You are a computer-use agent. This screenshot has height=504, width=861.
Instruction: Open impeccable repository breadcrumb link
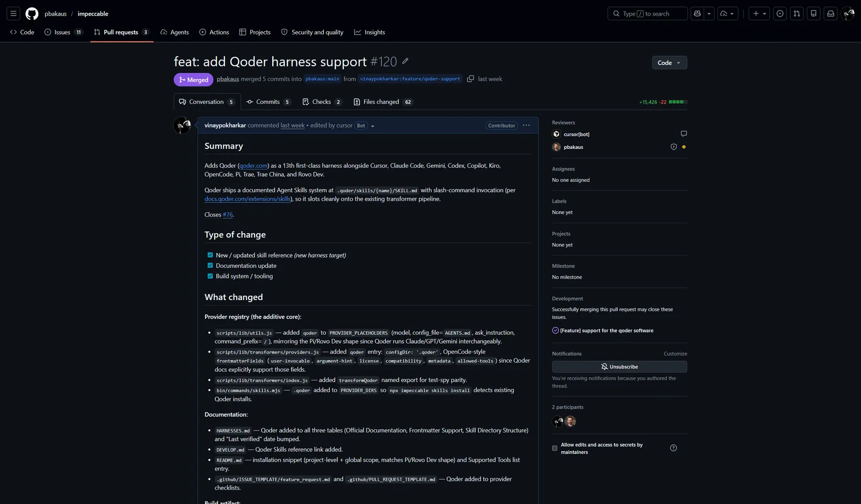click(93, 13)
